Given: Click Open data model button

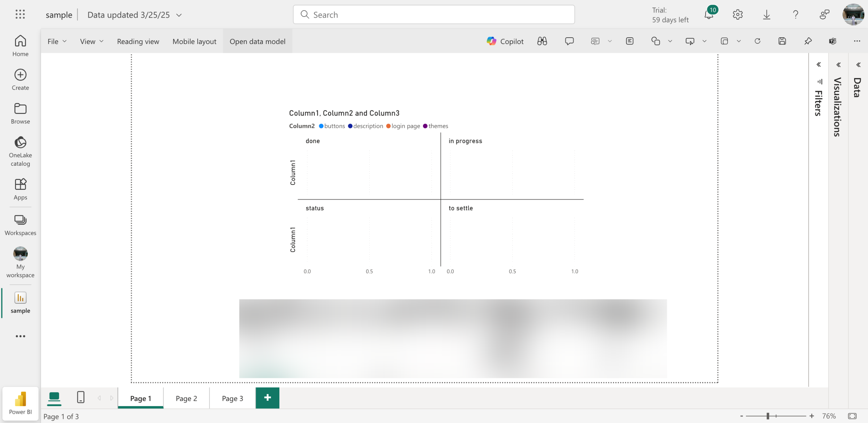Looking at the screenshot, I should [x=257, y=41].
